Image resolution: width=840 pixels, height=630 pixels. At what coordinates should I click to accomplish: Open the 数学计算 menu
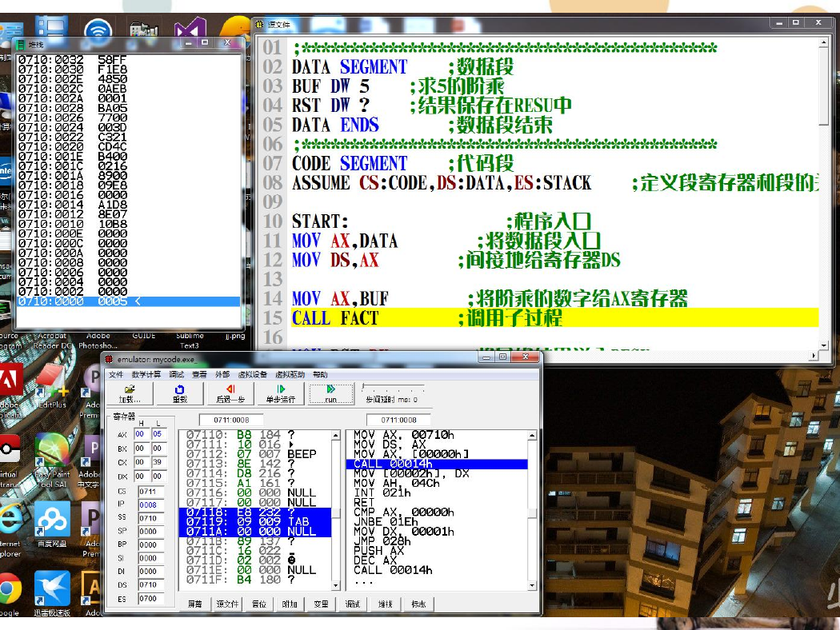146,375
